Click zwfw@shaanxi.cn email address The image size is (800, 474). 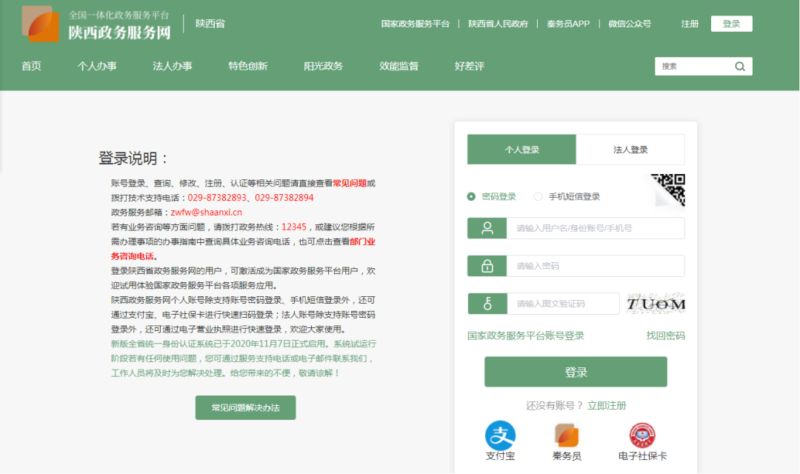(x=207, y=212)
